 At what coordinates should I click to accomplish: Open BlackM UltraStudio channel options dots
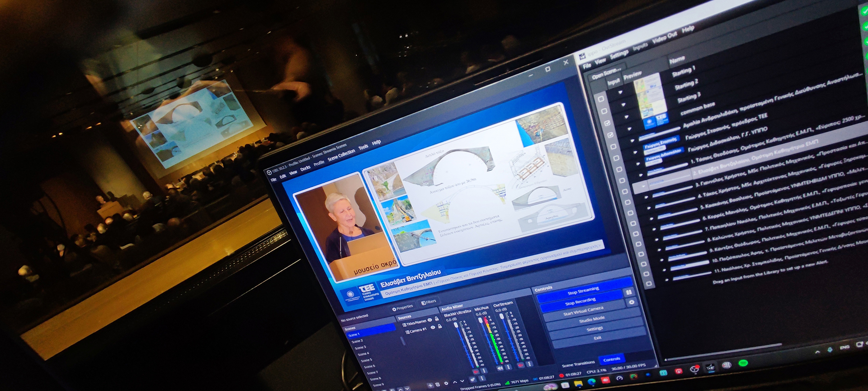(484, 370)
